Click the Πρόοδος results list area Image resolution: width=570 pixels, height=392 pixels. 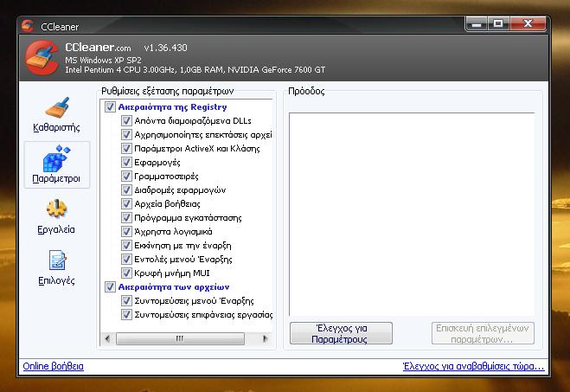click(x=412, y=215)
